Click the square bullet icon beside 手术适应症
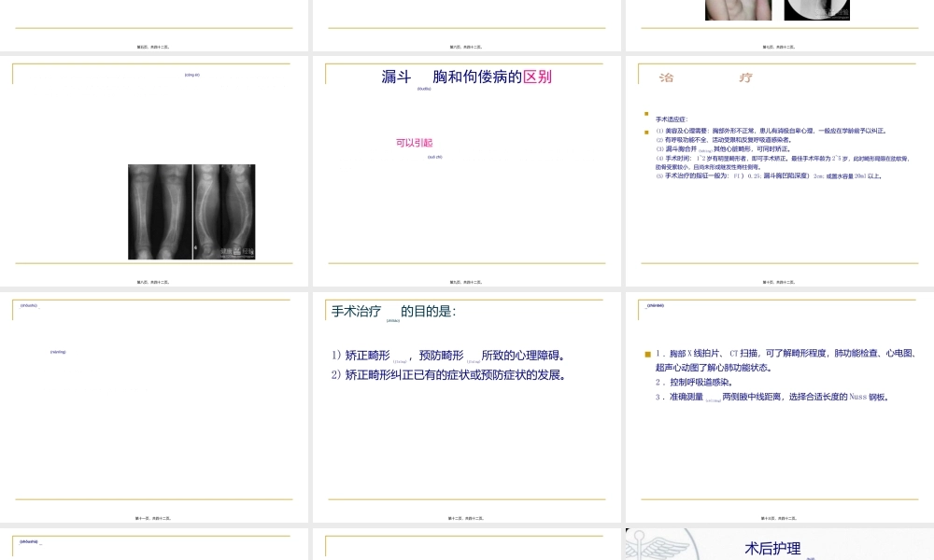The image size is (934, 560). 645,111
